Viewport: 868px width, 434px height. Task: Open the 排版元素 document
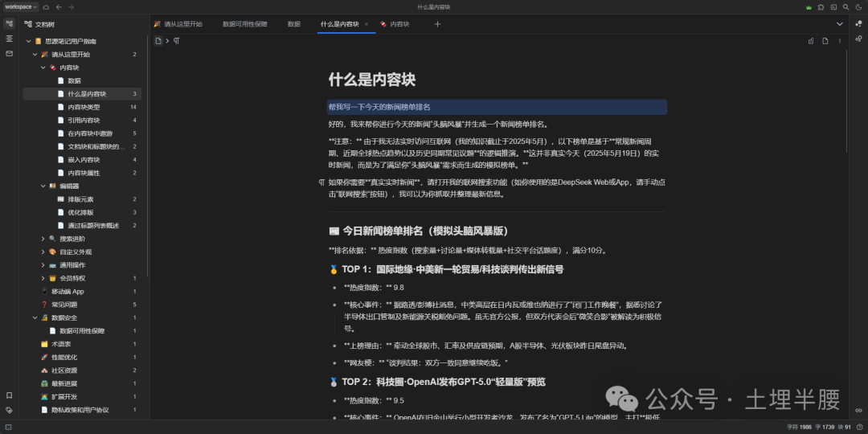tap(82, 199)
